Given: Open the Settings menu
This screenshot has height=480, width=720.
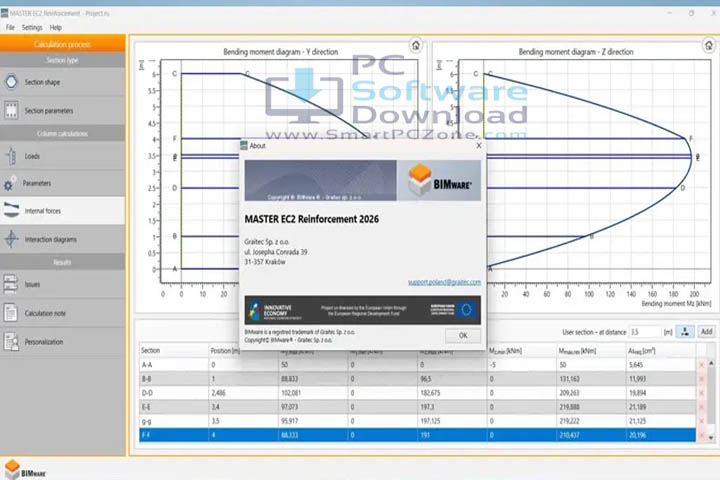Looking at the screenshot, I should (32, 28).
